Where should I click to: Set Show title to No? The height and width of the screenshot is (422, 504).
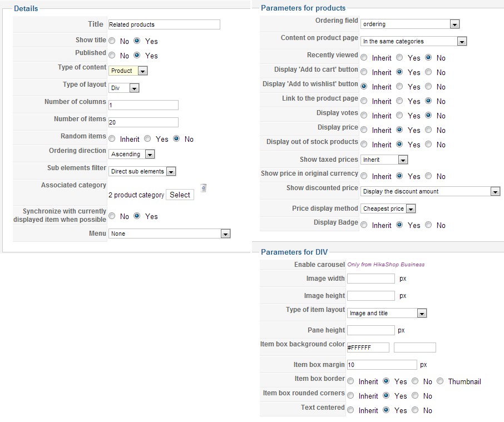tap(112, 41)
